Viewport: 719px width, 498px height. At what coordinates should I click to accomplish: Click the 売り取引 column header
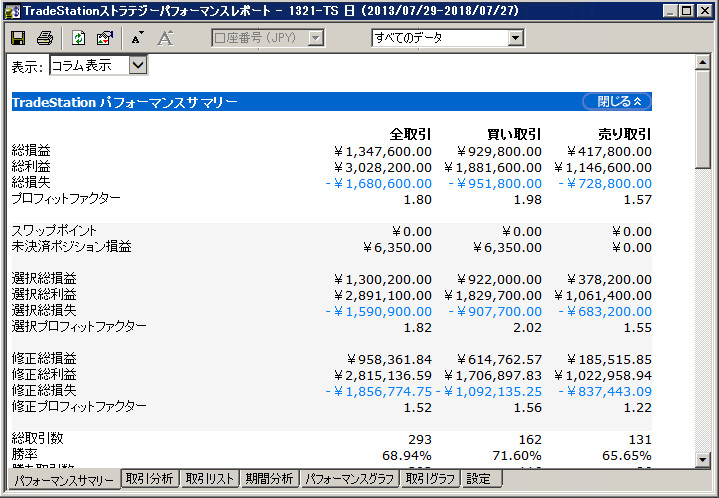(625, 134)
